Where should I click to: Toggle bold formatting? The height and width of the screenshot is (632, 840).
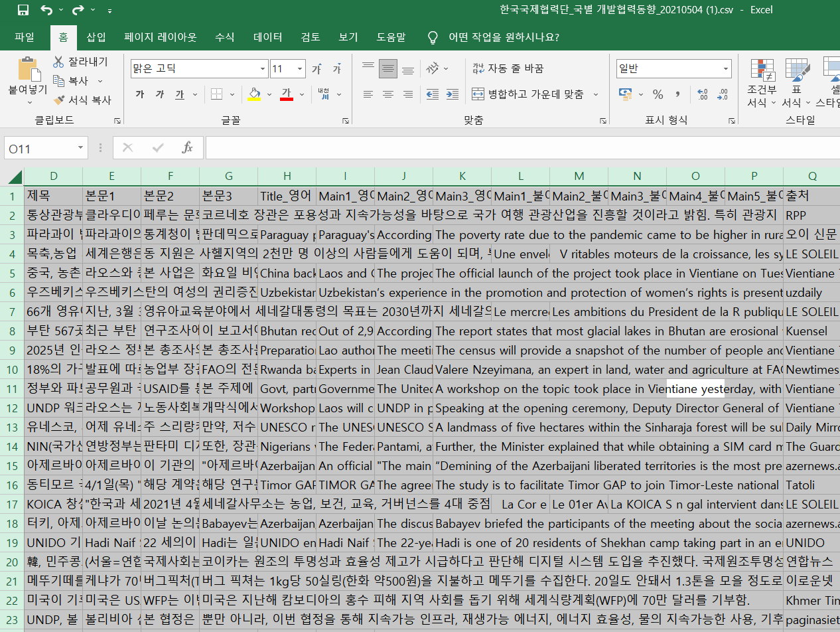(140, 94)
